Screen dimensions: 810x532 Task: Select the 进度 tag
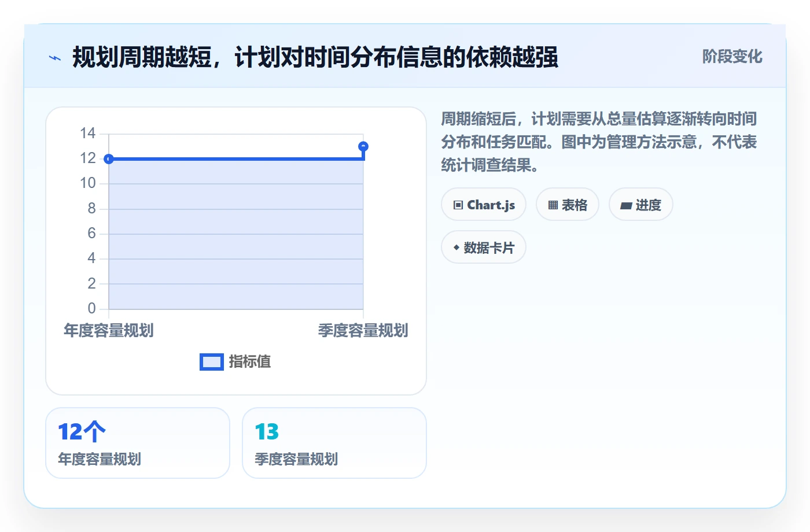(641, 205)
